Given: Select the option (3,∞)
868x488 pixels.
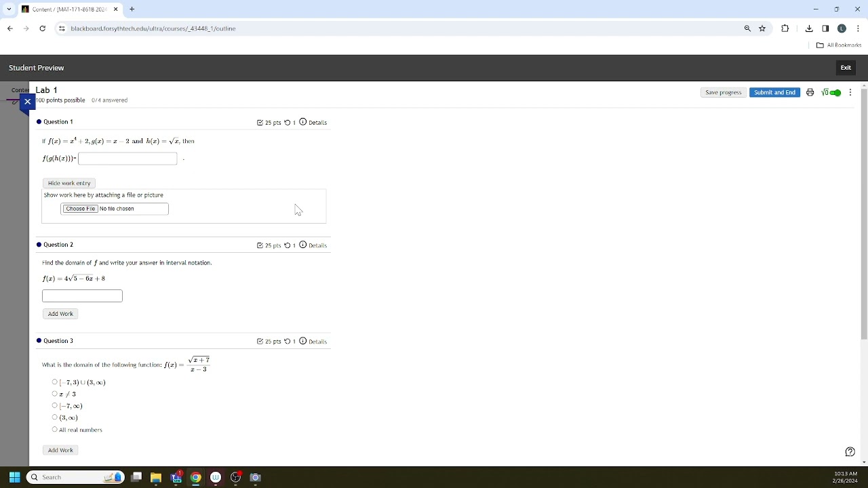Looking at the screenshot, I should point(55,418).
